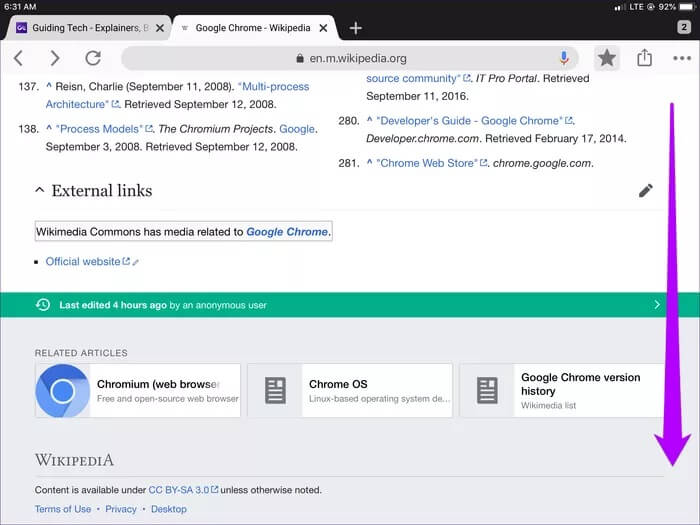Reload the current Wikipedia page
Viewport: 700px width, 525px height.
(x=93, y=58)
